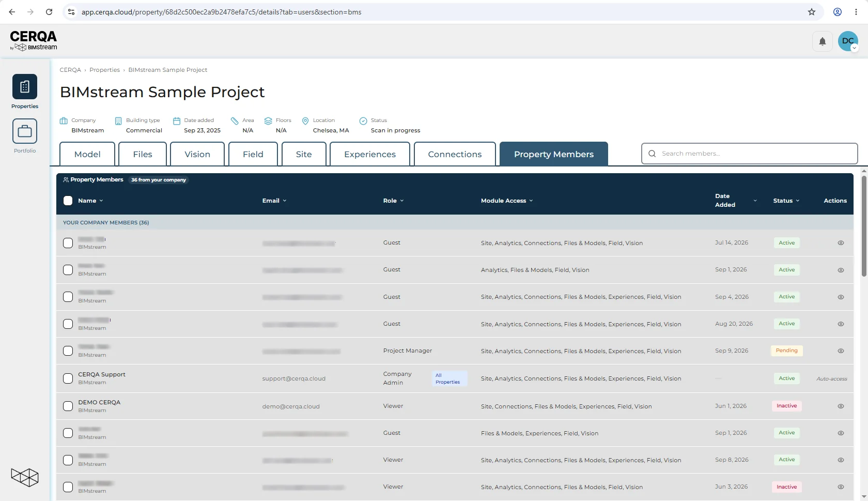Tick the Sep 8, 2026 viewer checkbox

[68, 460]
